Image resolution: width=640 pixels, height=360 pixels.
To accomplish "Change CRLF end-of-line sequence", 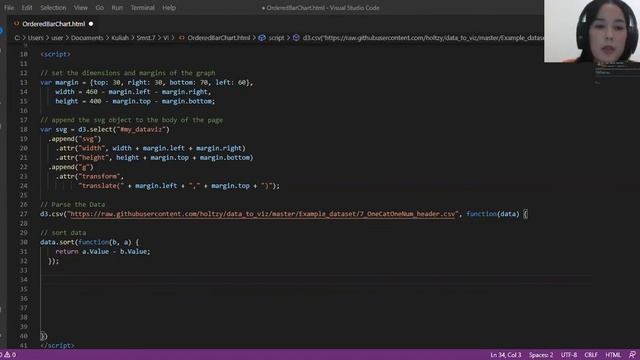I will [x=591, y=355].
